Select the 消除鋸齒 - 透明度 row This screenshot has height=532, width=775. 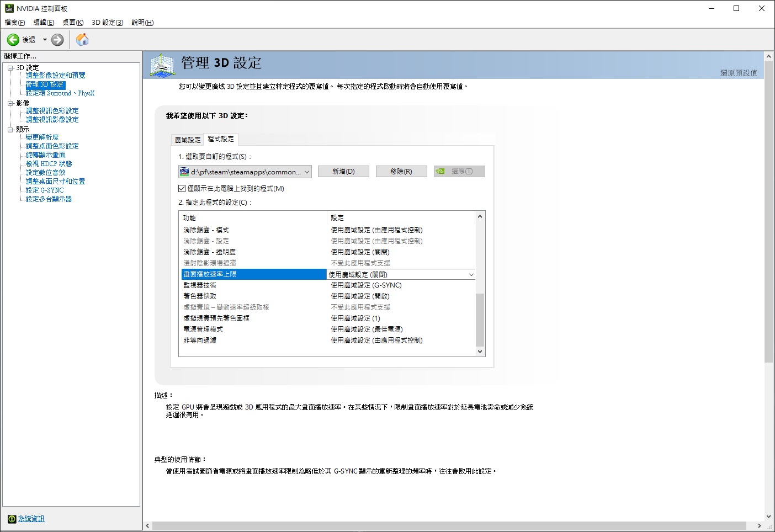click(327, 252)
